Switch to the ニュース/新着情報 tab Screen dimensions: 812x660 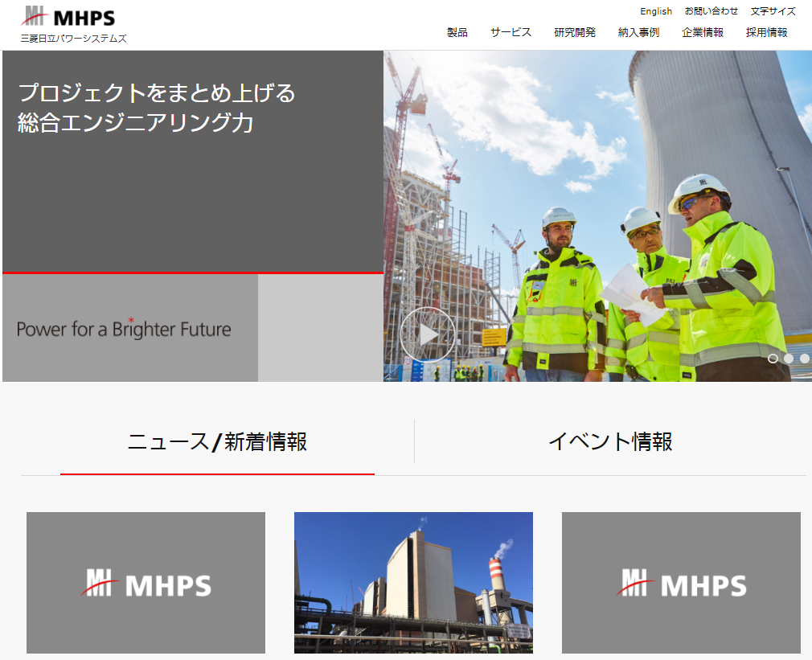coord(218,442)
